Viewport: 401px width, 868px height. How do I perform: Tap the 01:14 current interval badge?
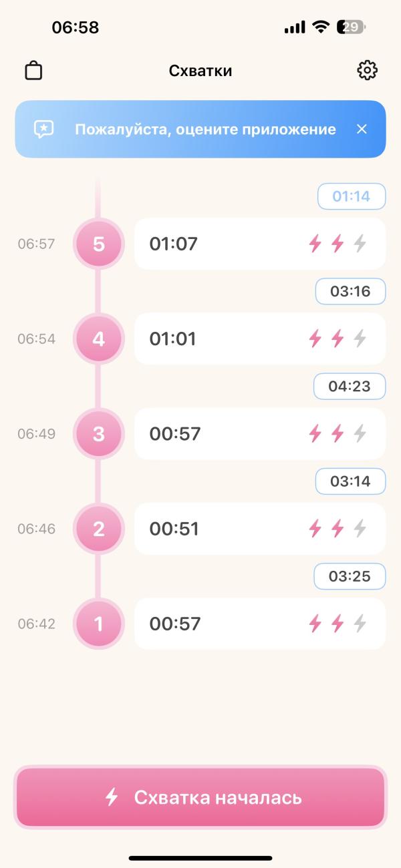click(x=352, y=196)
